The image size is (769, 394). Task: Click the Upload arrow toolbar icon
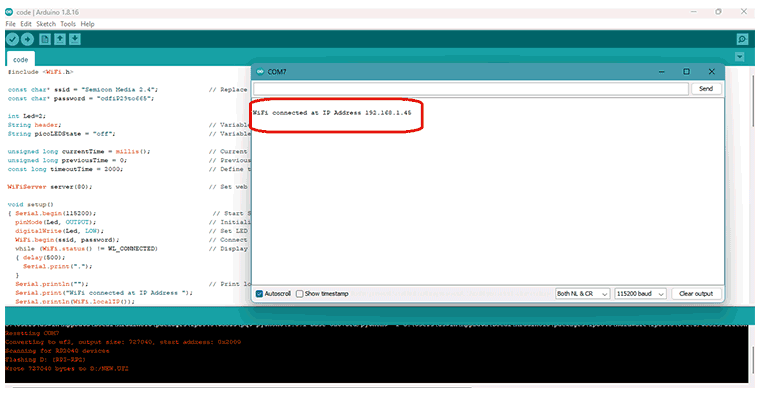[x=27, y=39]
